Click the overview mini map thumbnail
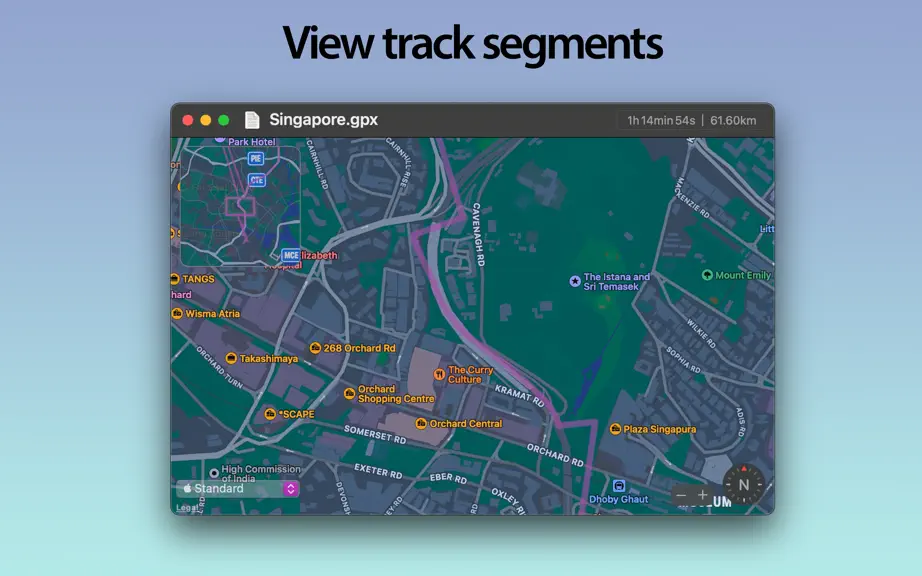The height and width of the screenshot is (576, 922). click(240, 205)
